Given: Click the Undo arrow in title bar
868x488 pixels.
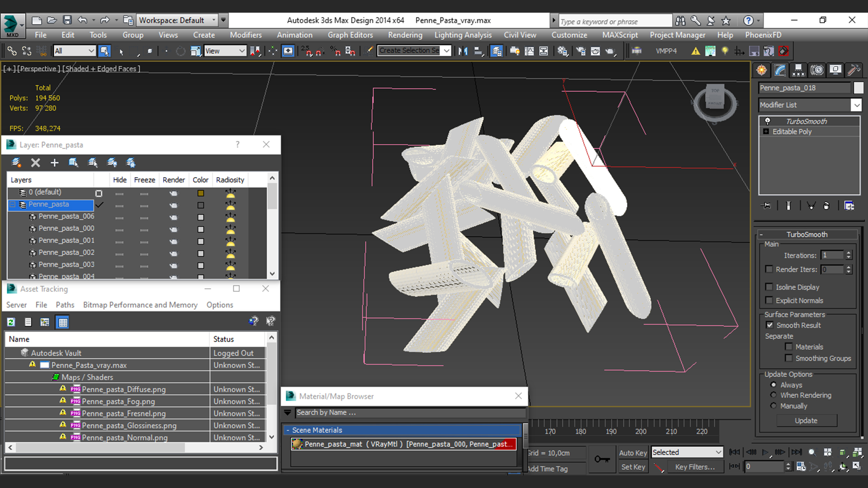Looking at the screenshot, I should click(82, 20).
